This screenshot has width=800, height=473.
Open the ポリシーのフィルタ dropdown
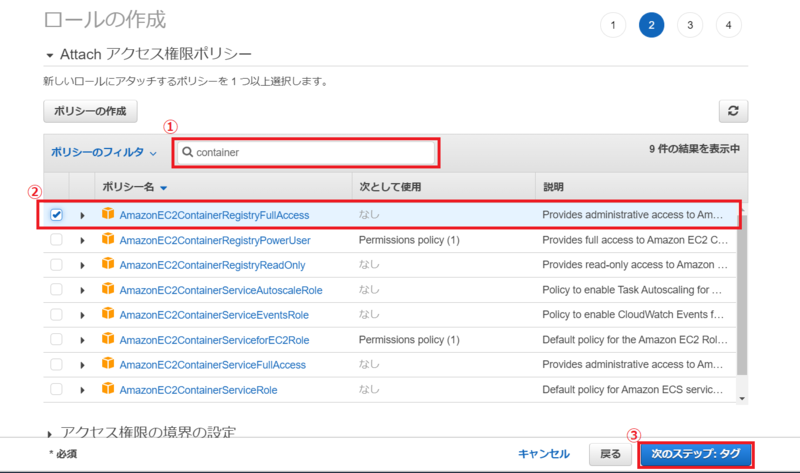104,152
